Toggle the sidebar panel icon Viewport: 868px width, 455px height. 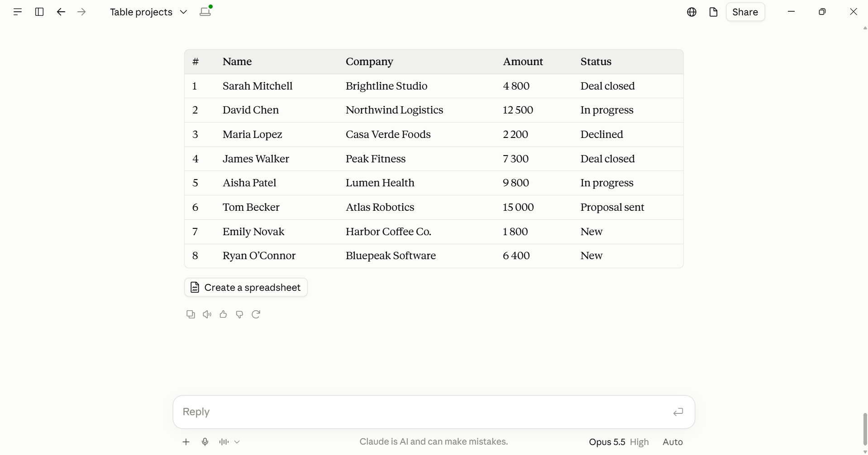pos(39,12)
